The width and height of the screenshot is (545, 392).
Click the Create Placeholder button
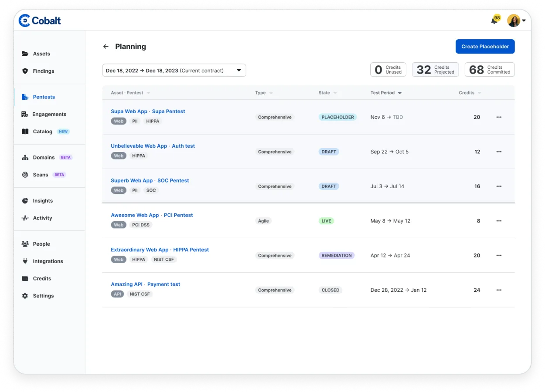click(x=485, y=47)
